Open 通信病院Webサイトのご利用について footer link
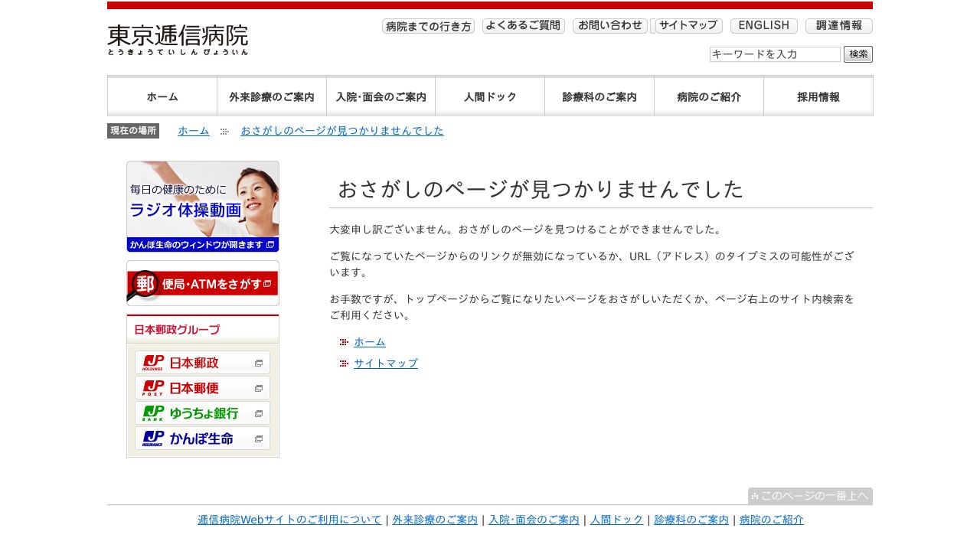The width and height of the screenshot is (980, 551). 289,520
